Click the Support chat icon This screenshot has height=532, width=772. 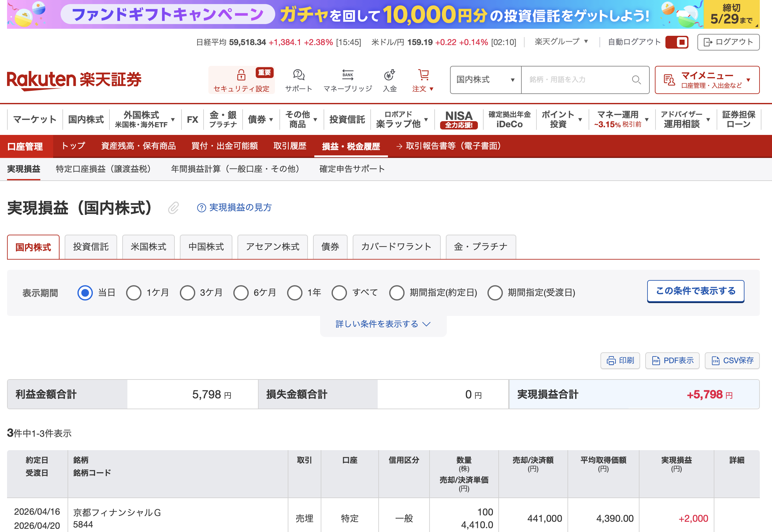[298, 75]
